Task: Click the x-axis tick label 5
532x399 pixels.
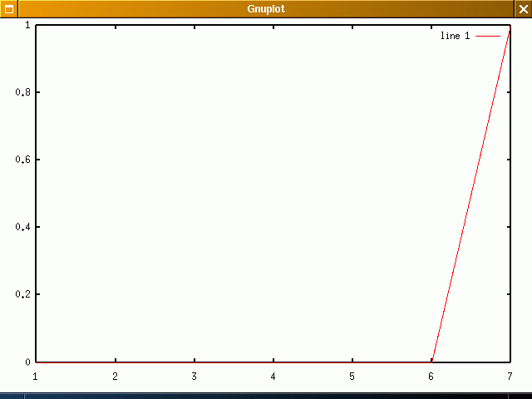Action: [x=352, y=377]
